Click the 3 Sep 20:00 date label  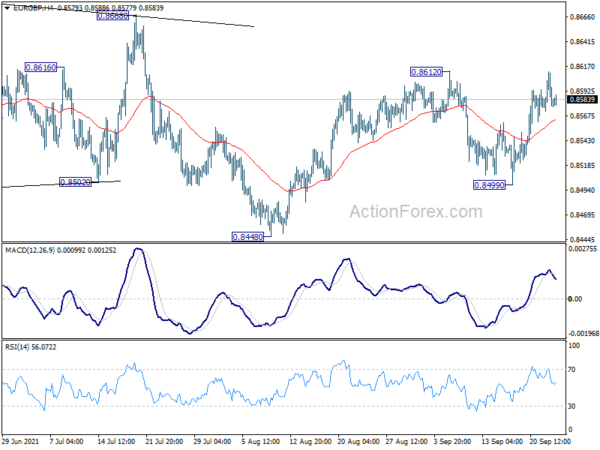coord(453,441)
